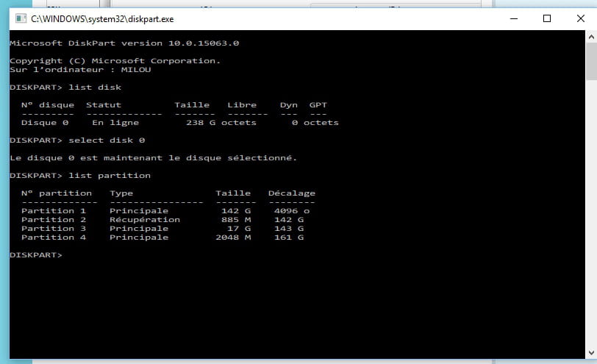Click the '17 G' size value
The image size is (597, 364).
[239, 229]
